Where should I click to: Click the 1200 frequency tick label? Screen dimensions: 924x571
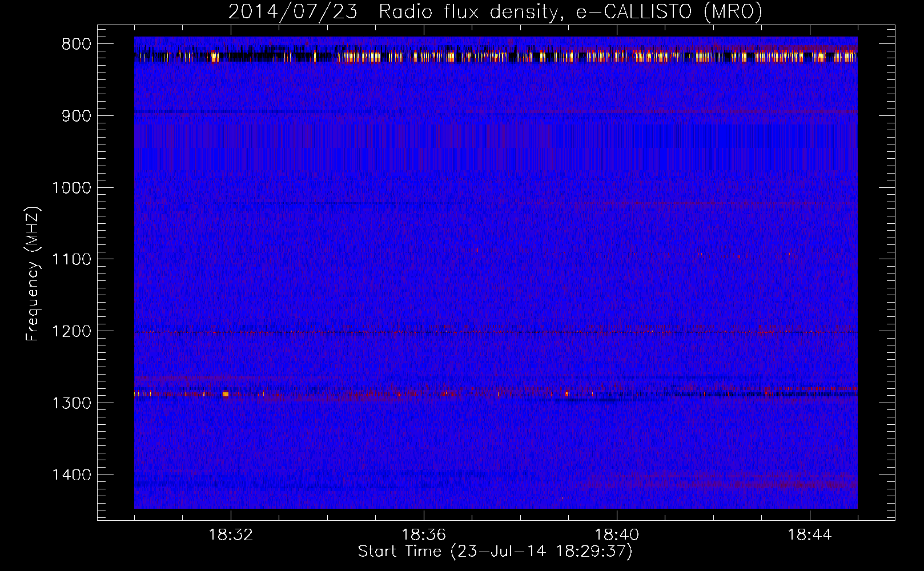(71, 332)
